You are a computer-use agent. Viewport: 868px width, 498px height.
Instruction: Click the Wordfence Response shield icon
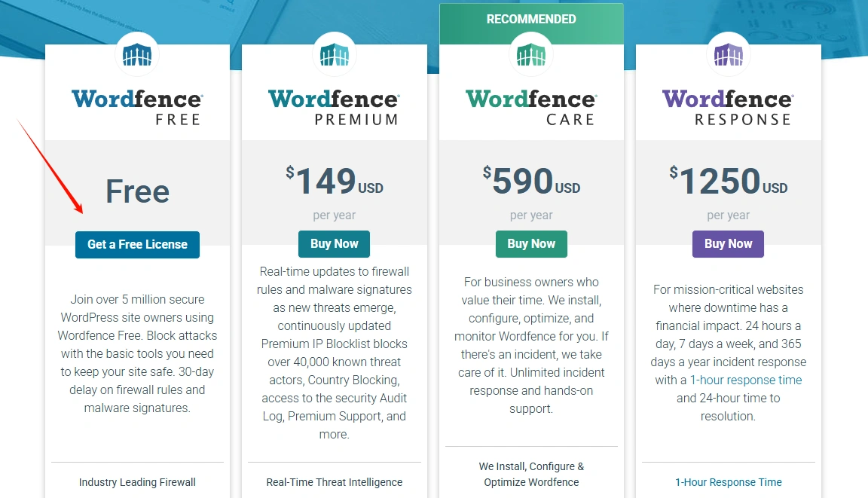728,54
